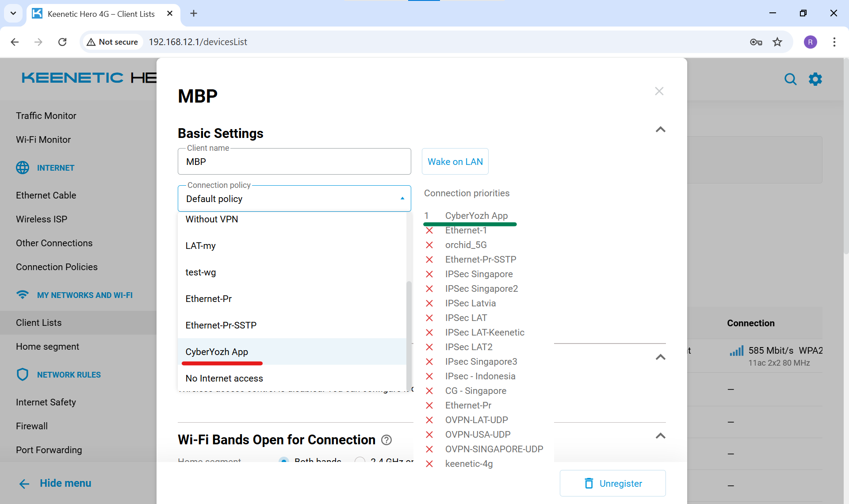The width and height of the screenshot is (849, 504).
Task: Select the Both bands radio button
Action: pos(284,460)
